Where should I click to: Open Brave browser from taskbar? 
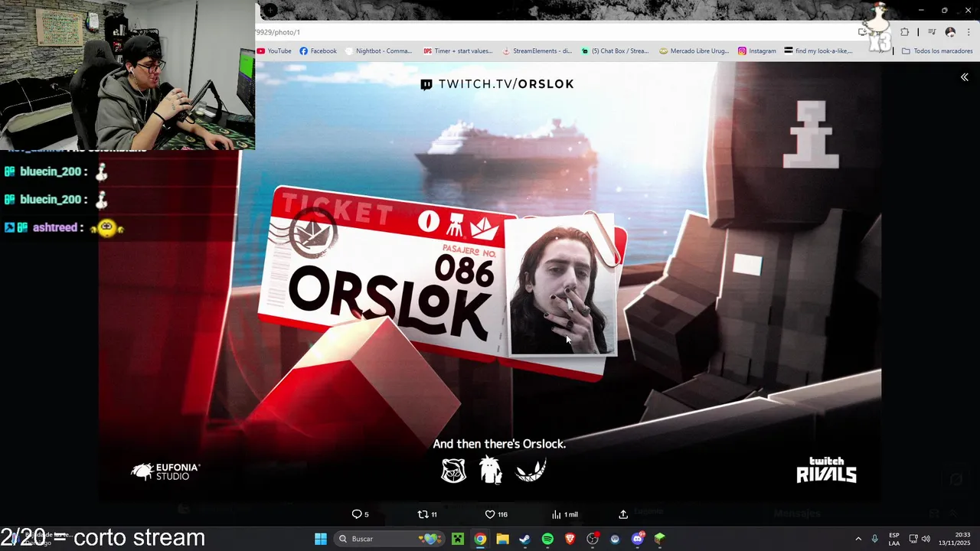570,539
